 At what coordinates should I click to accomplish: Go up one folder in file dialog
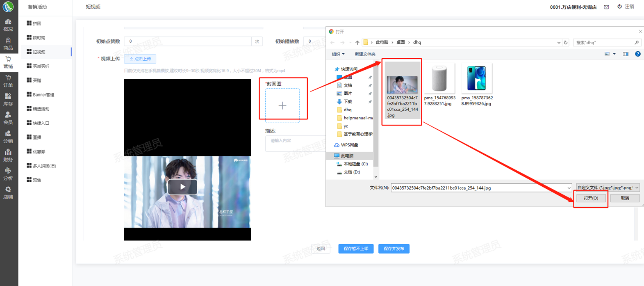[x=357, y=43]
